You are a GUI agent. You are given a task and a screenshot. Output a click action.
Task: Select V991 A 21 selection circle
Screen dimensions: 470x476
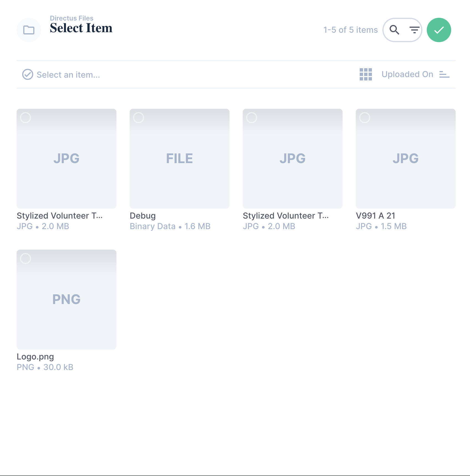tap(365, 118)
